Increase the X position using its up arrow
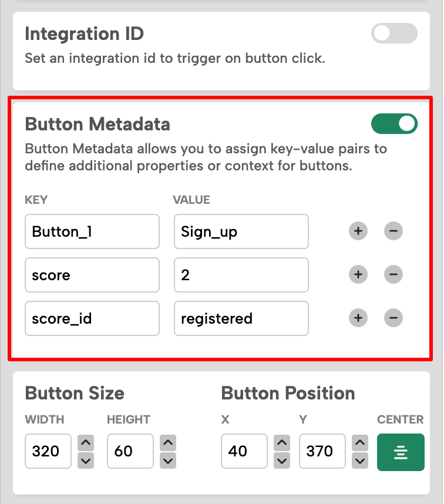The height and width of the screenshot is (504, 444). [281, 443]
